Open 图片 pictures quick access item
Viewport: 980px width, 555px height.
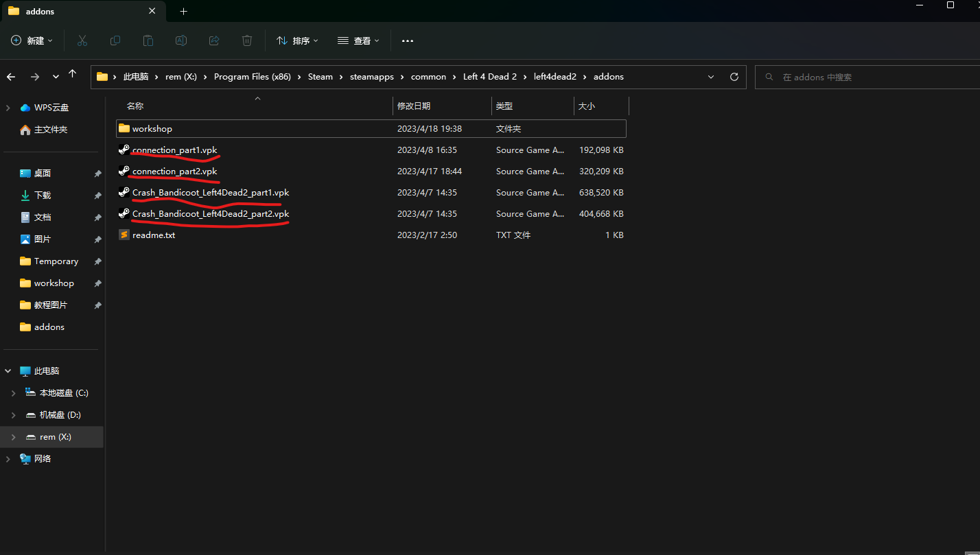click(43, 239)
